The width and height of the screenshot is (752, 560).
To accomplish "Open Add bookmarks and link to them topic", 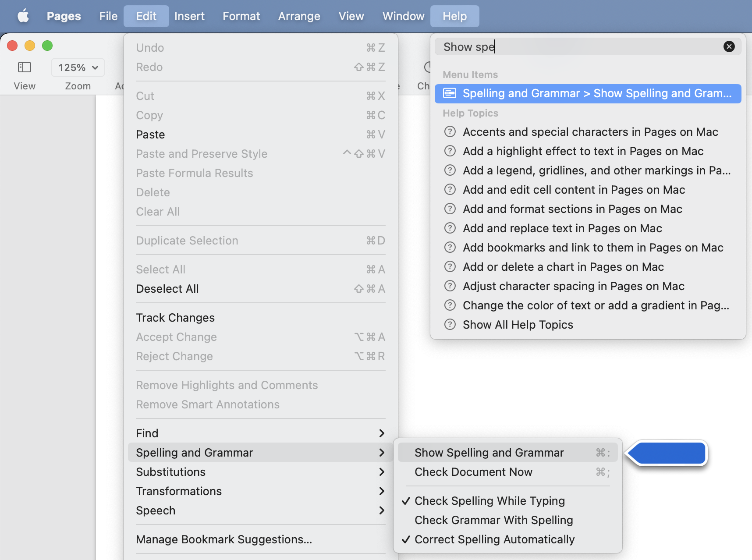I will (588, 248).
